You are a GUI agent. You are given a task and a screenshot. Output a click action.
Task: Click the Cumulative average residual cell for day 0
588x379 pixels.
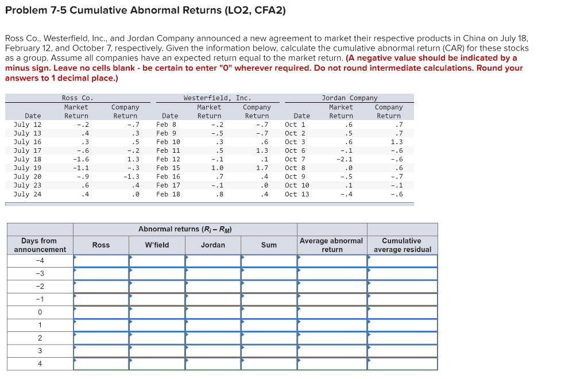pyautogui.click(x=402, y=312)
